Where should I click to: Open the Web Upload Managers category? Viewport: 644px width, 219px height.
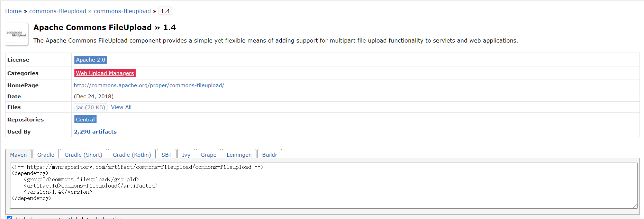(105, 73)
